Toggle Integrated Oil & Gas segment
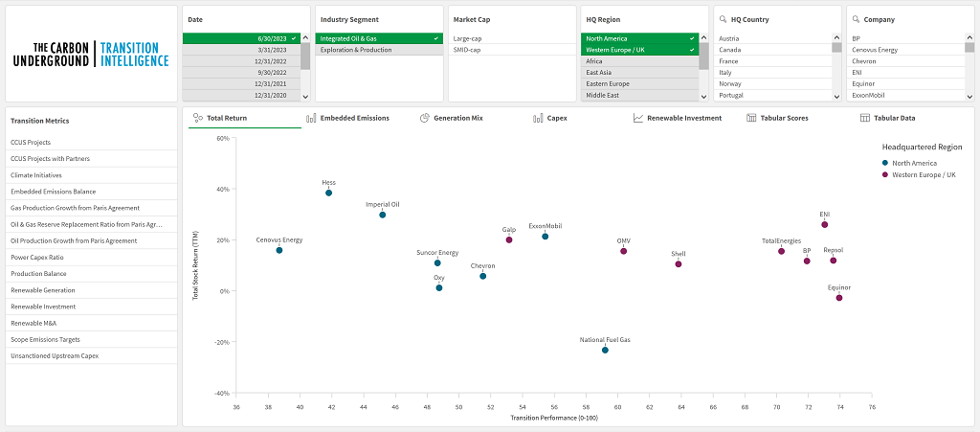 click(x=379, y=38)
